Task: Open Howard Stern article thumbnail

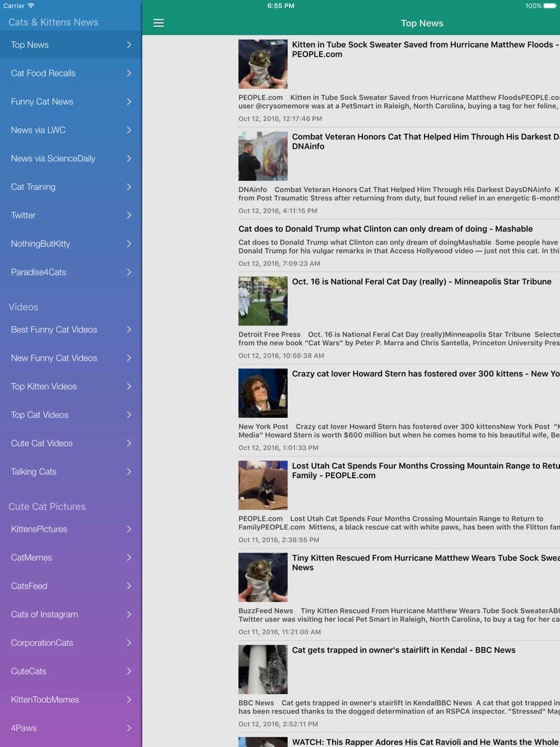Action: click(x=263, y=393)
